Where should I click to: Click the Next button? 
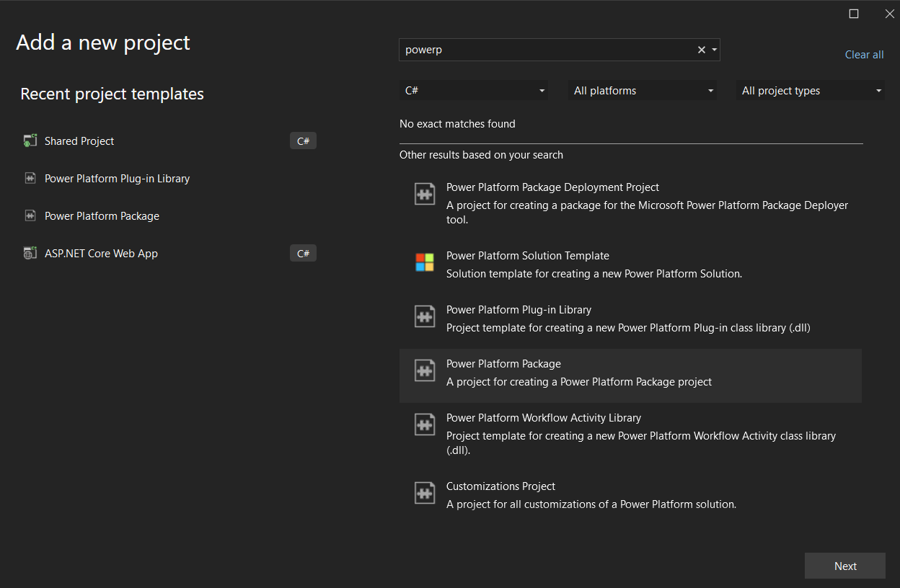tap(845, 566)
